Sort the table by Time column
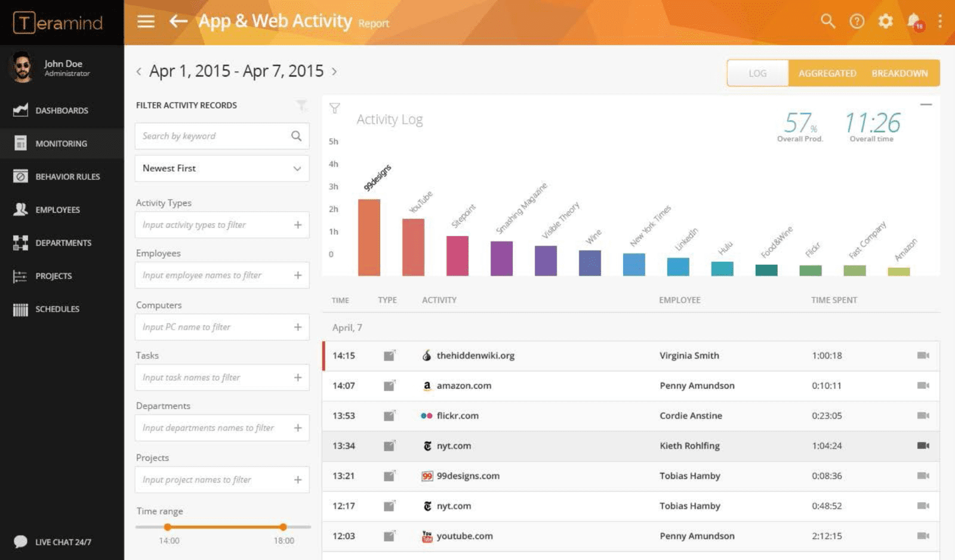The width and height of the screenshot is (955, 560). point(340,300)
